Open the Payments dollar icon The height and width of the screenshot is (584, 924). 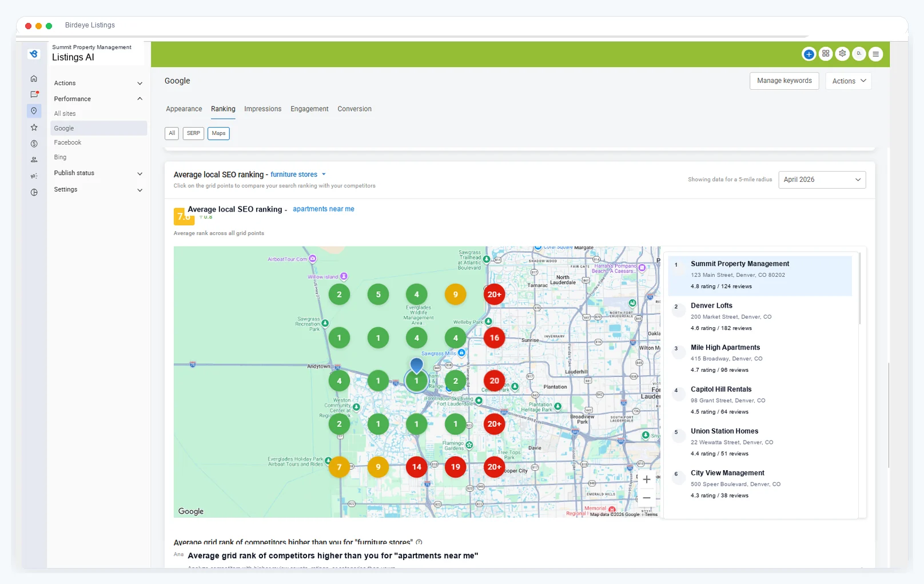tap(34, 144)
